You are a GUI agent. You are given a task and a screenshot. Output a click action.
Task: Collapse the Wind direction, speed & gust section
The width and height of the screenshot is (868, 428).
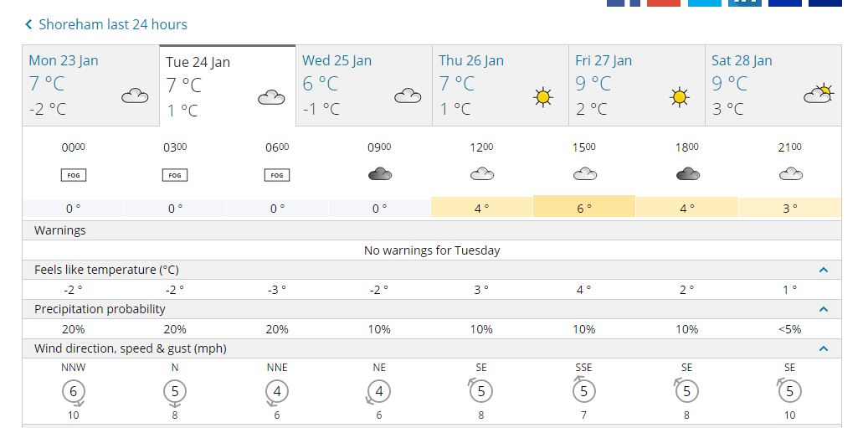pyautogui.click(x=823, y=348)
